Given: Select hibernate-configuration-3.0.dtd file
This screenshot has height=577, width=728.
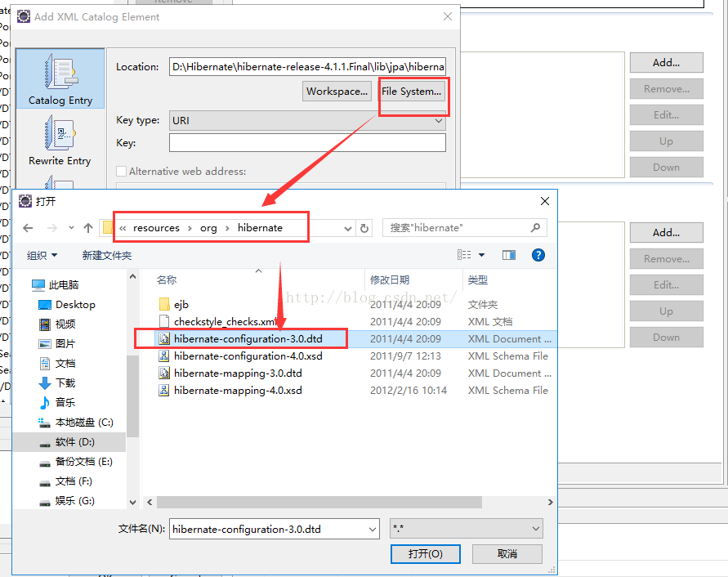Looking at the screenshot, I should click(x=248, y=338).
